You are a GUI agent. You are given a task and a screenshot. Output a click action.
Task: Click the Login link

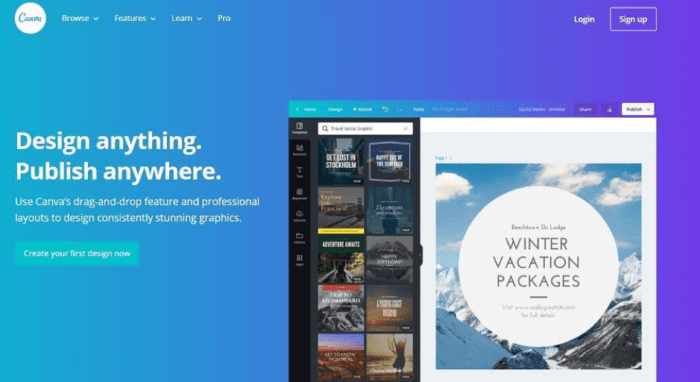[x=584, y=19]
